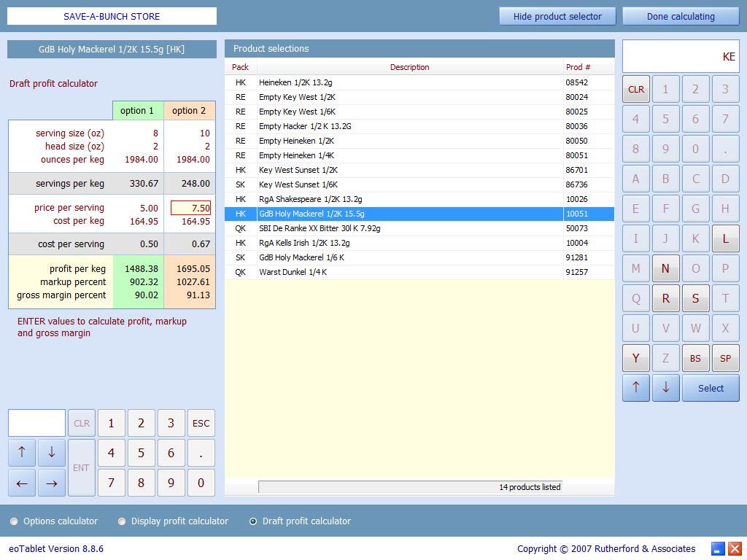Click the down arrow on draft calculator keypad
The image size is (747, 560).
pos(52,452)
